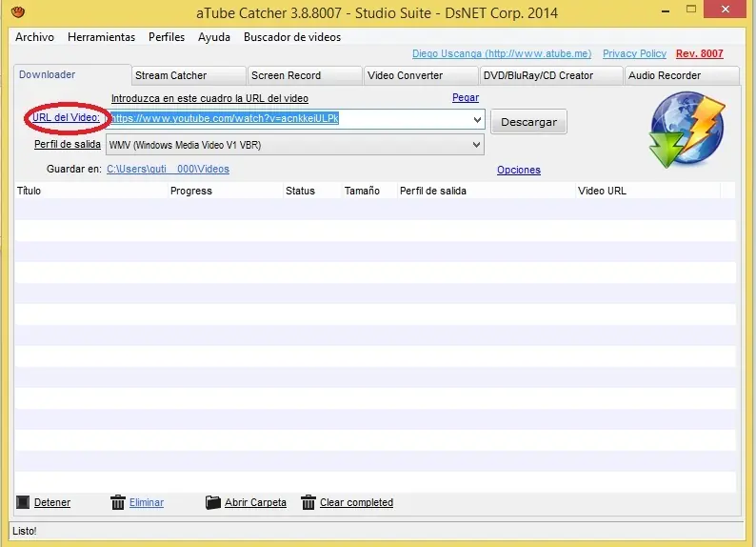This screenshot has width=756, height=547.
Task: Click the Perfil de salida label link
Action: click(68, 144)
